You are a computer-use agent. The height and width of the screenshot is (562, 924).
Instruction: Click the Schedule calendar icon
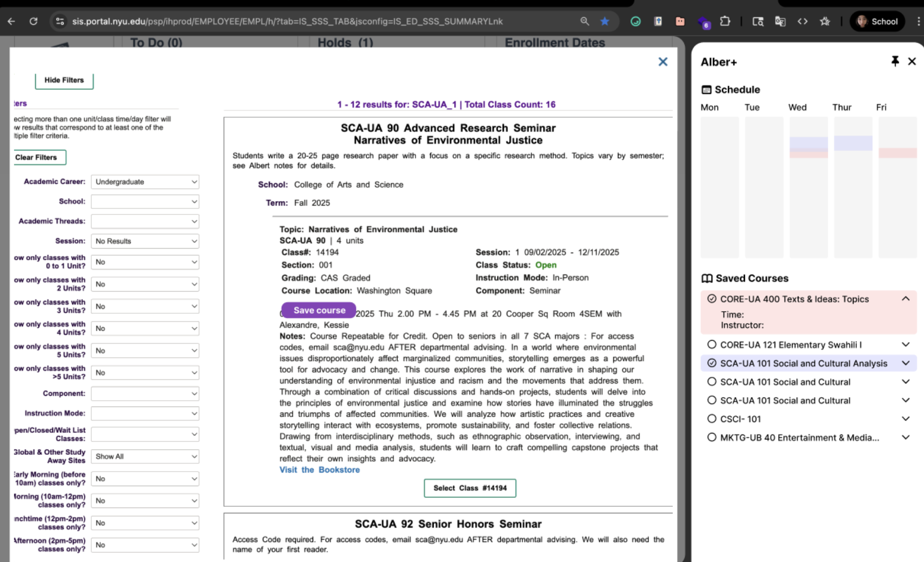706,90
